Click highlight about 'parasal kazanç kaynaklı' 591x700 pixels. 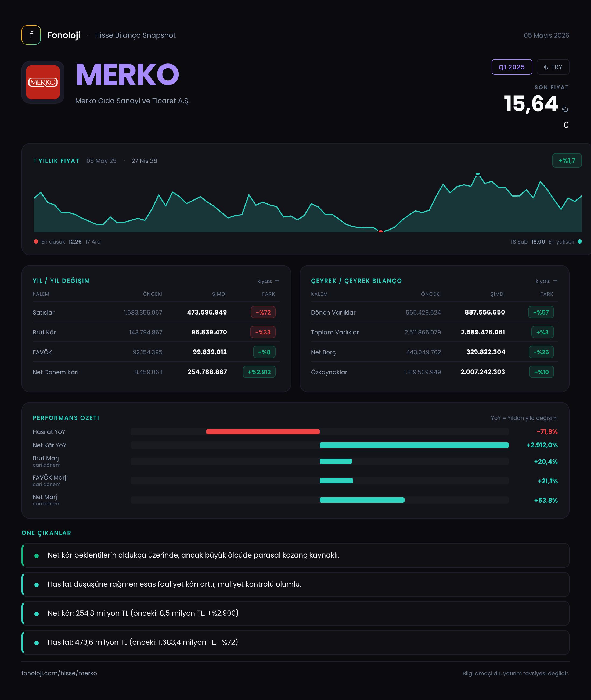point(295,555)
